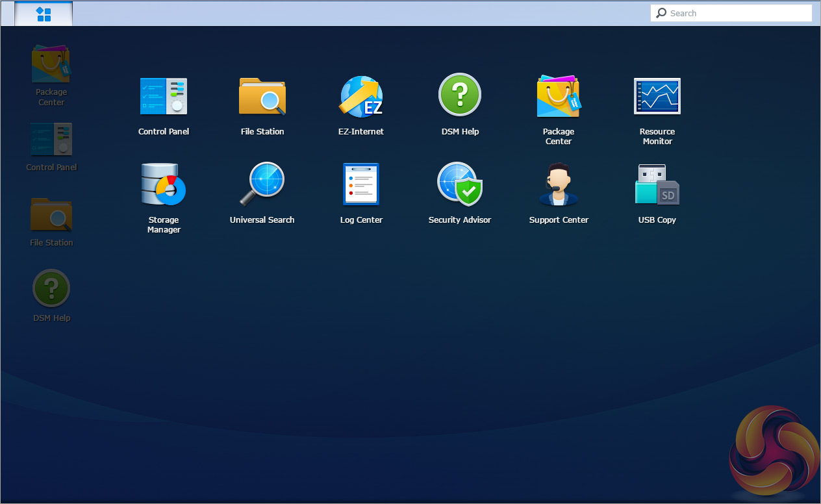Viewport: 821px width, 504px height.
Task: Open the USB Copy drive icon
Action: (x=657, y=184)
